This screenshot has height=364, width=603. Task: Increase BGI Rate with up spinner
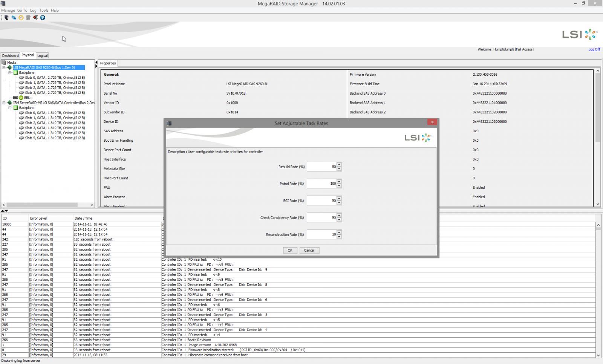(x=339, y=199)
